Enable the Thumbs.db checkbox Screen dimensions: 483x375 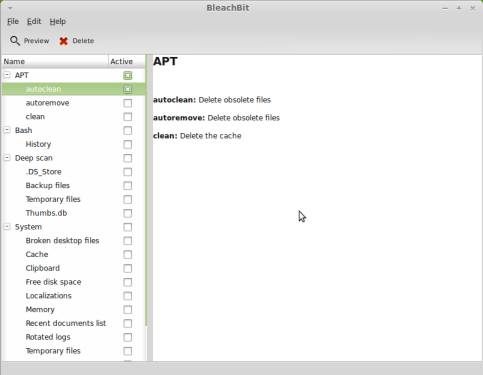[127, 213]
